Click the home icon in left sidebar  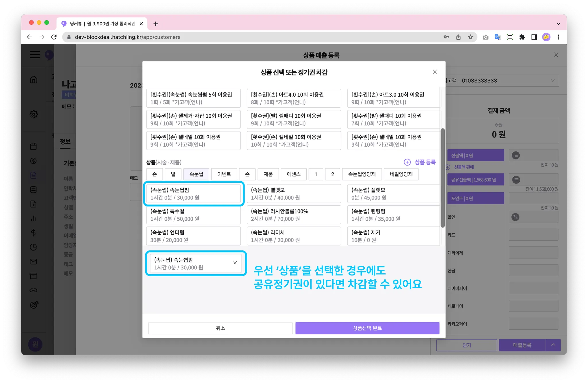34,79
